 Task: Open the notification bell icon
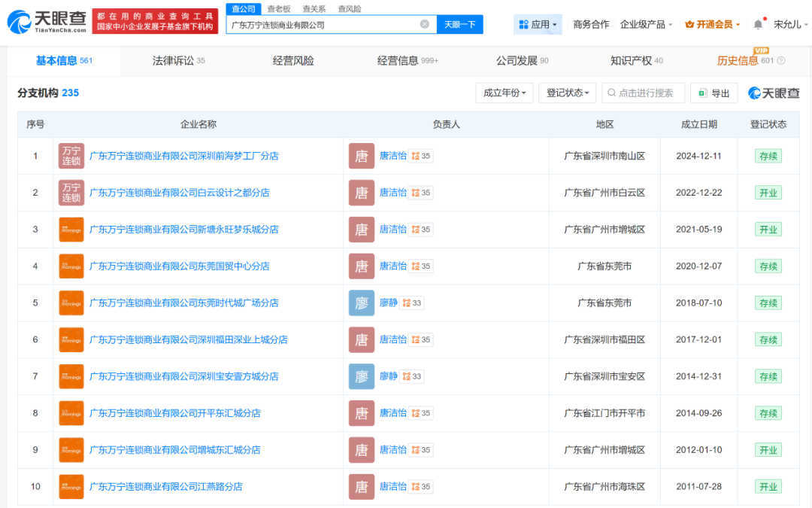pyautogui.click(x=758, y=24)
